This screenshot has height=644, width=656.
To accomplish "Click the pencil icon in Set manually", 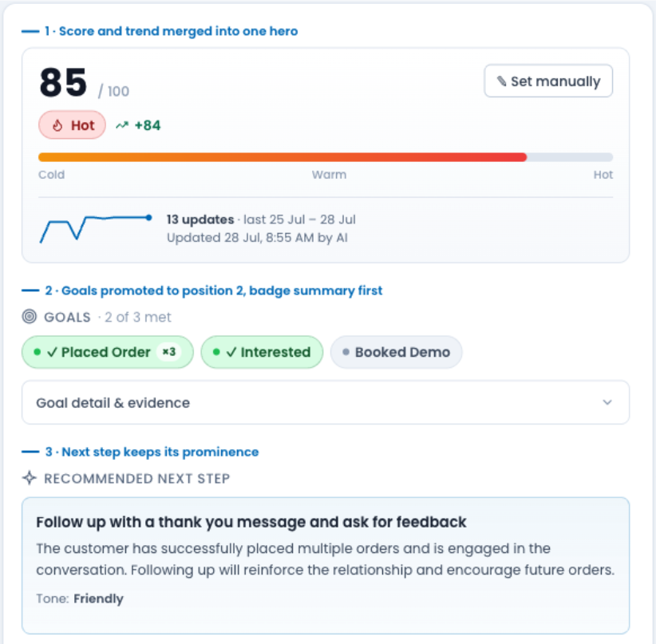I will pos(501,81).
